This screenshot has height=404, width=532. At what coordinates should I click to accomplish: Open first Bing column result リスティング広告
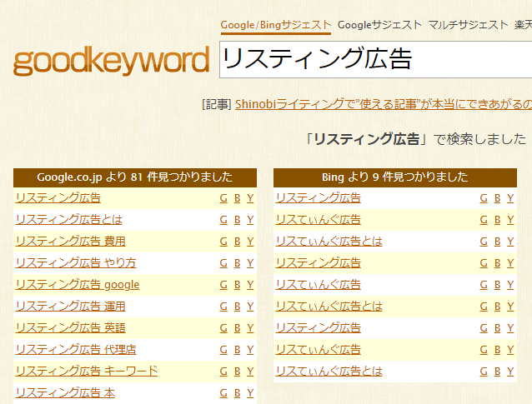click(x=319, y=198)
